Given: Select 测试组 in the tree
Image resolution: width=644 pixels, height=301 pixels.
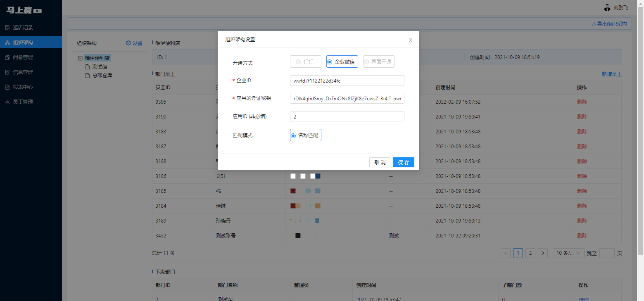Looking at the screenshot, I should point(100,67).
